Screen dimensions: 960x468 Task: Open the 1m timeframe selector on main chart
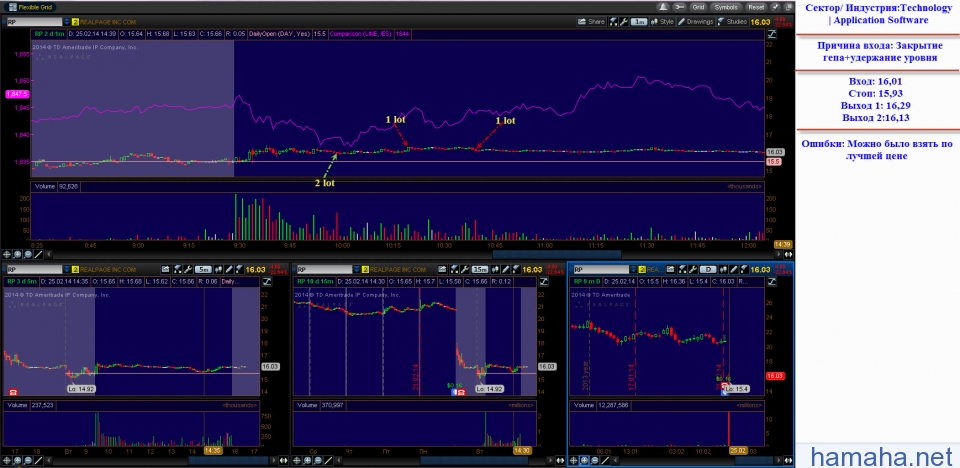(638, 20)
